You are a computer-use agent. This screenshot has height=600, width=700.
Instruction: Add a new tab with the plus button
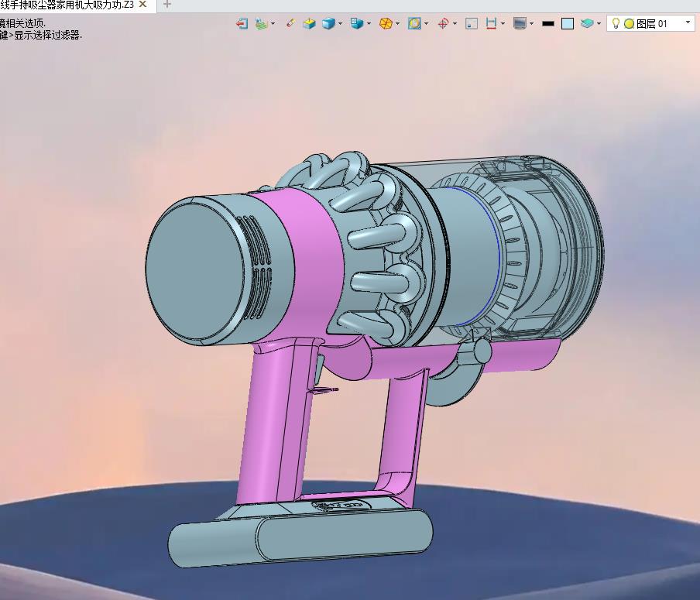(167, 5)
